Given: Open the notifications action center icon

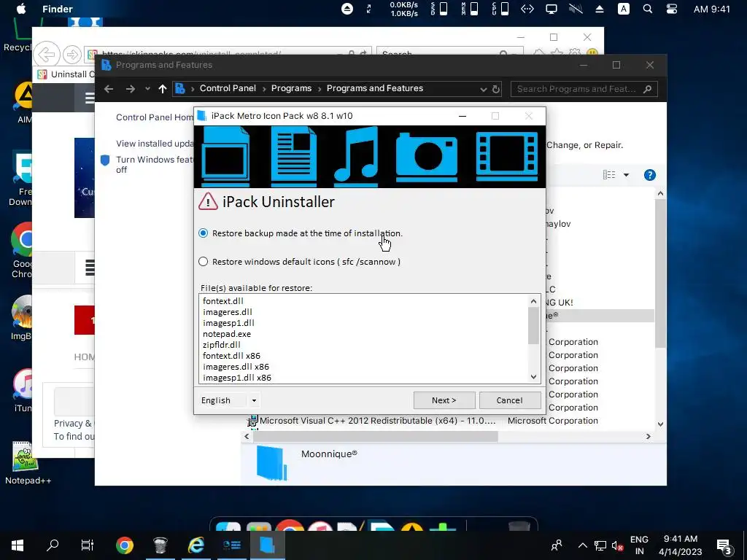Looking at the screenshot, I should click(x=724, y=546).
